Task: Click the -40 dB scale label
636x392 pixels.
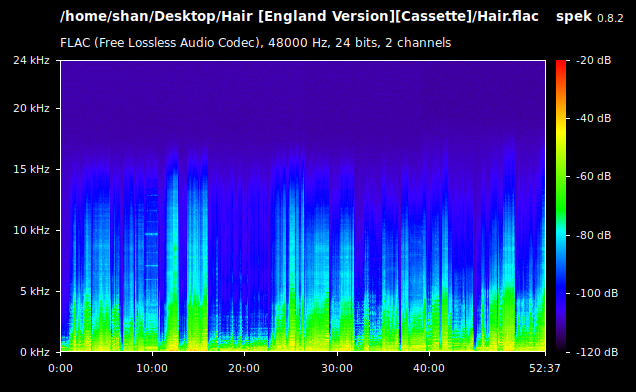Action: click(x=594, y=118)
